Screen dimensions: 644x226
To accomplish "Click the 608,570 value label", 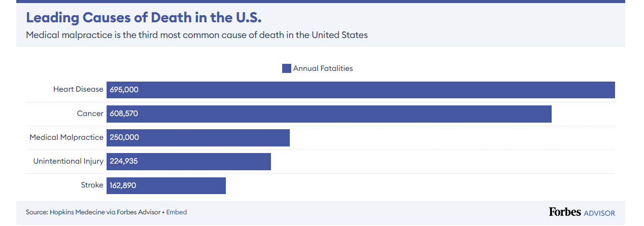I will 124,114.
